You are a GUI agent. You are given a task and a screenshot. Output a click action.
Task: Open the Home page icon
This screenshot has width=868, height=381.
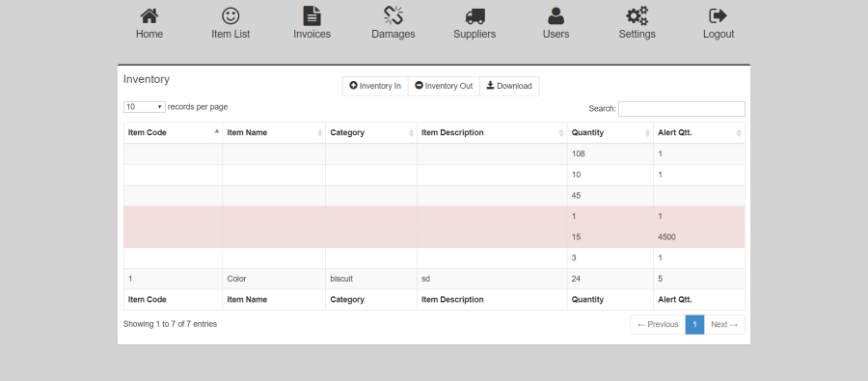point(149,16)
